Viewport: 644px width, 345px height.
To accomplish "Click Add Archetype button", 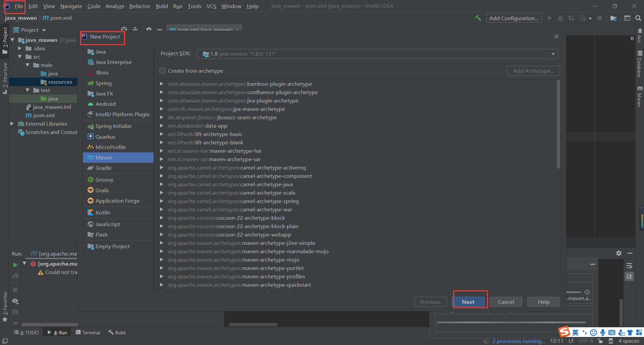I will (533, 71).
